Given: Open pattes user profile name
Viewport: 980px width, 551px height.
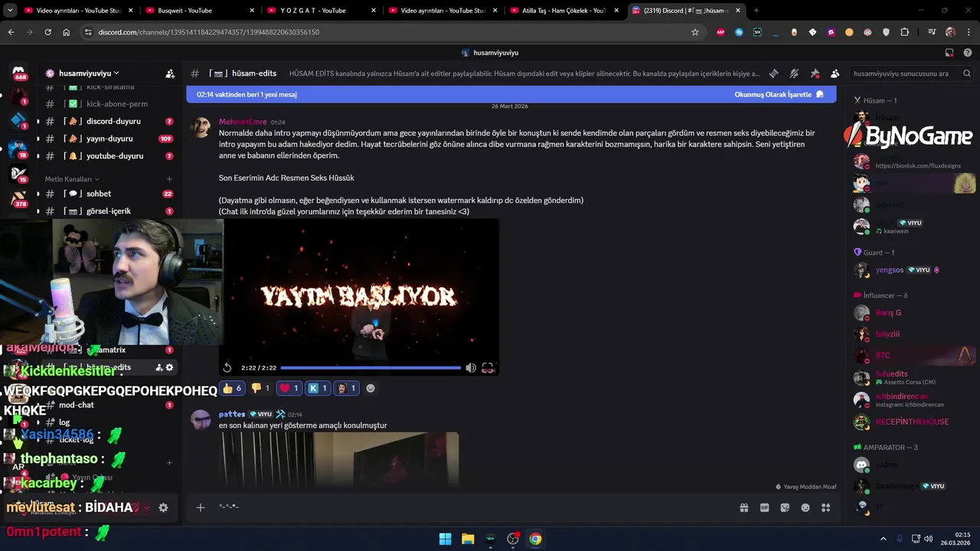Looking at the screenshot, I should coord(232,414).
